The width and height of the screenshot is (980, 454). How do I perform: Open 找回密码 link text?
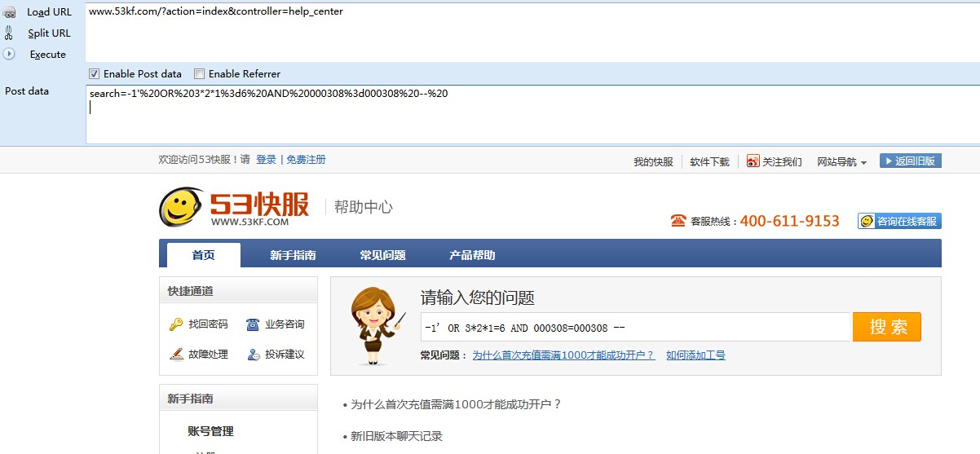208,324
